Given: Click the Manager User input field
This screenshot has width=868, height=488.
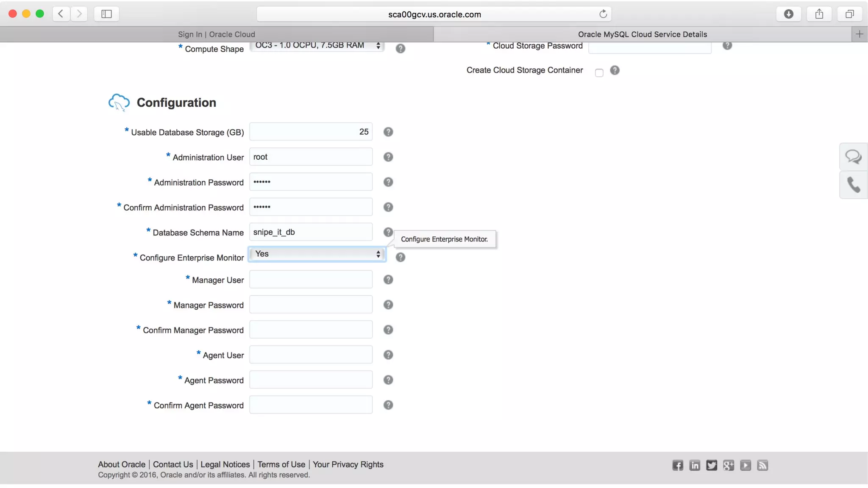Looking at the screenshot, I should click(x=311, y=280).
